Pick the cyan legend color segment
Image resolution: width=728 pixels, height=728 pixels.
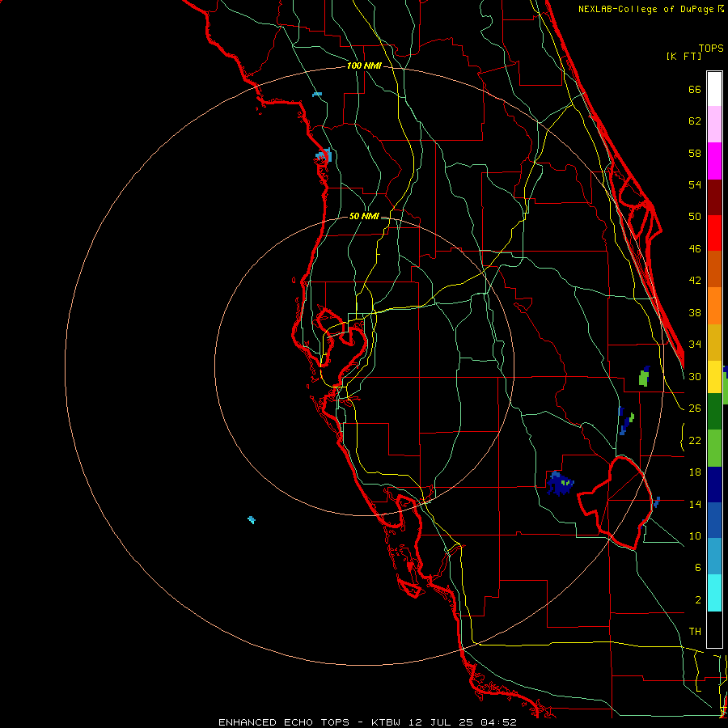pos(714,593)
